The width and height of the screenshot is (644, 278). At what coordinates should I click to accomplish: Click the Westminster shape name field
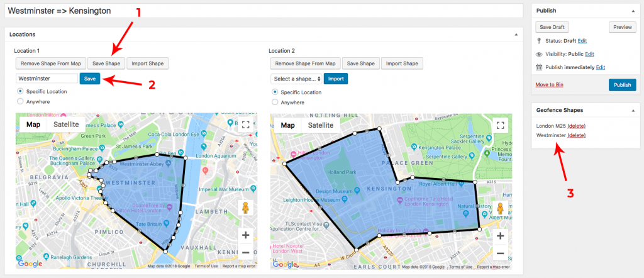(x=47, y=79)
